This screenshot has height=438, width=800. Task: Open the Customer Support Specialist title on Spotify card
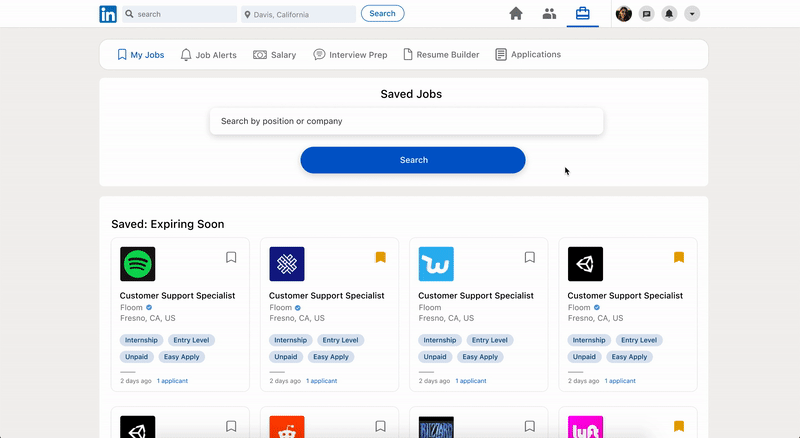[x=178, y=296]
